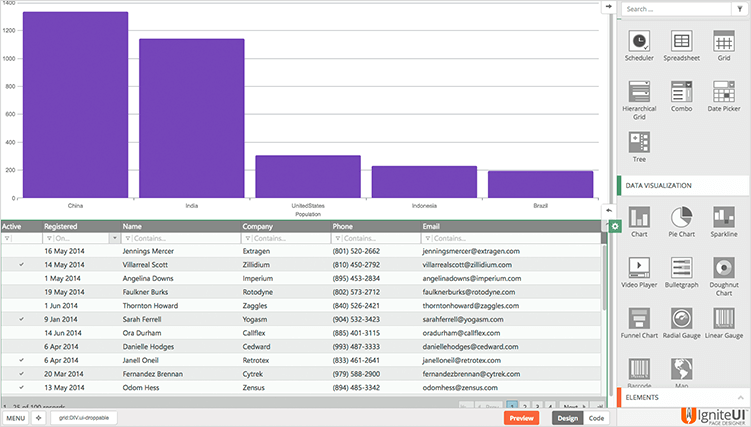Open the Active column filter dropdown
The image size is (751, 427).
coord(8,239)
